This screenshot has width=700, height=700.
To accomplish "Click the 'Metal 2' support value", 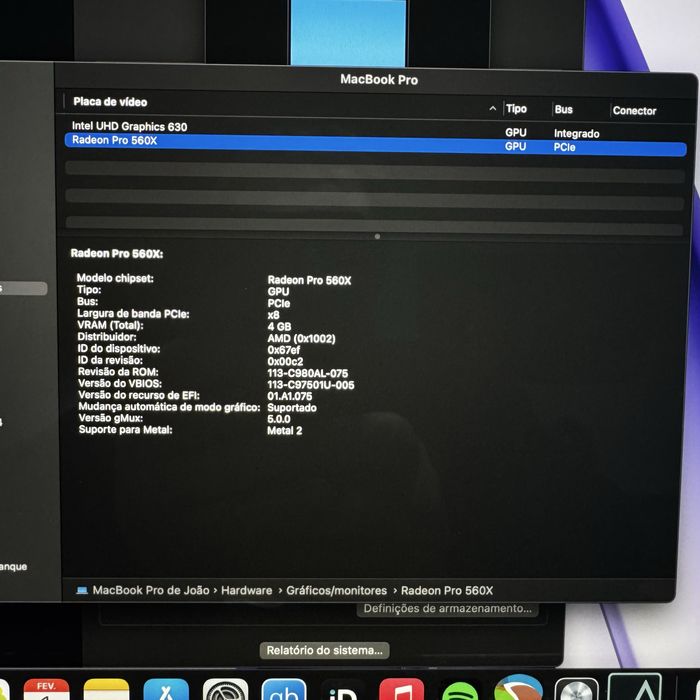I will 284,431.
